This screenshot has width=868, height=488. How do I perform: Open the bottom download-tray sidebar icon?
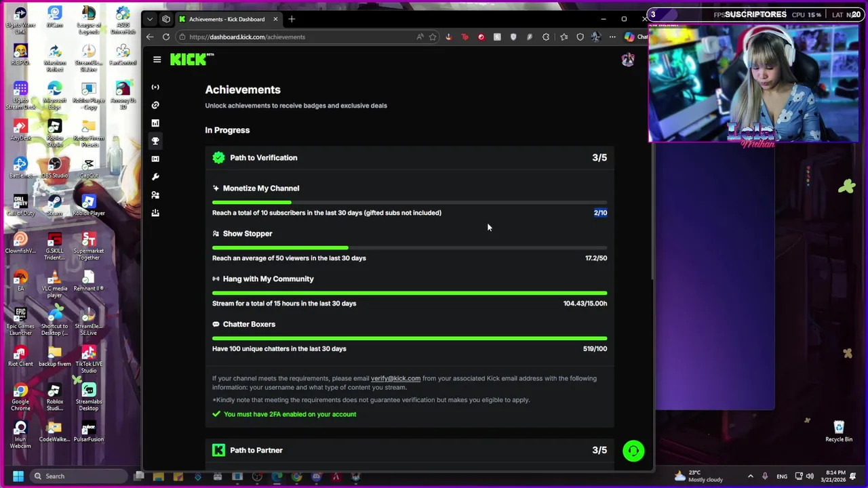click(x=155, y=213)
